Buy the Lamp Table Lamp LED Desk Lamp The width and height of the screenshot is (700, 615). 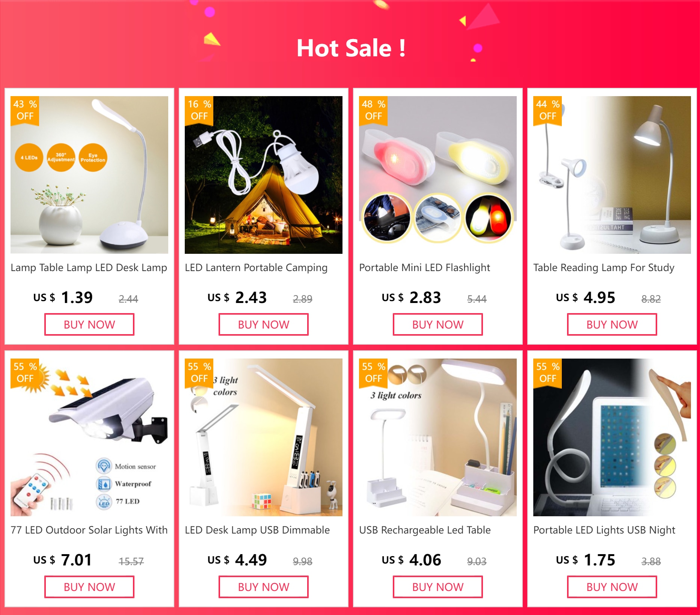pyautogui.click(x=89, y=324)
